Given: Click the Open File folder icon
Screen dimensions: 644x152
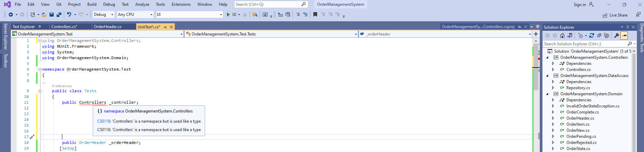Looking at the screenshot, I should [x=44, y=15].
